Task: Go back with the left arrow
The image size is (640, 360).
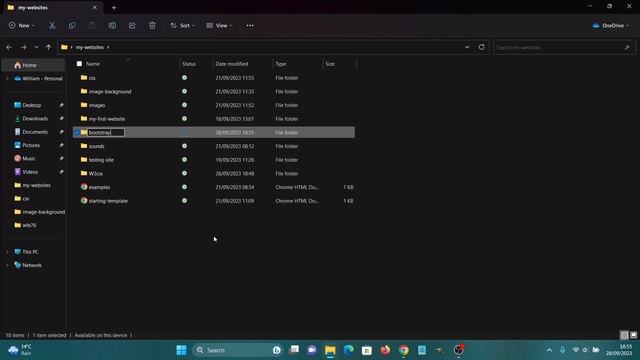Action: point(9,47)
